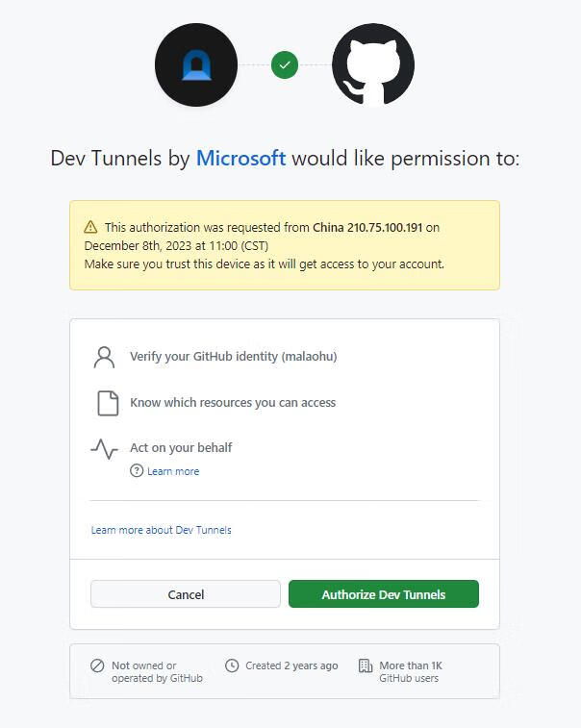This screenshot has width=581, height=728.
Task: Click the warning triangle icon
Action: click(90, 228)
